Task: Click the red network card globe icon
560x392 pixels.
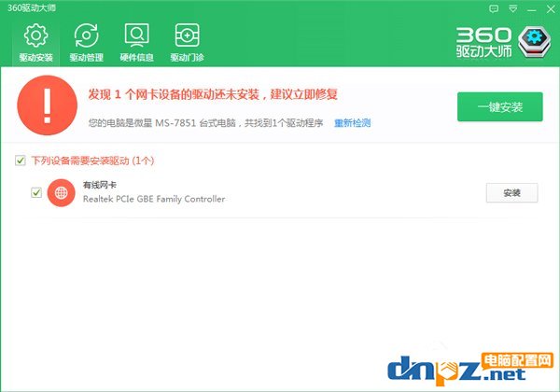Action: coord(61,193)
